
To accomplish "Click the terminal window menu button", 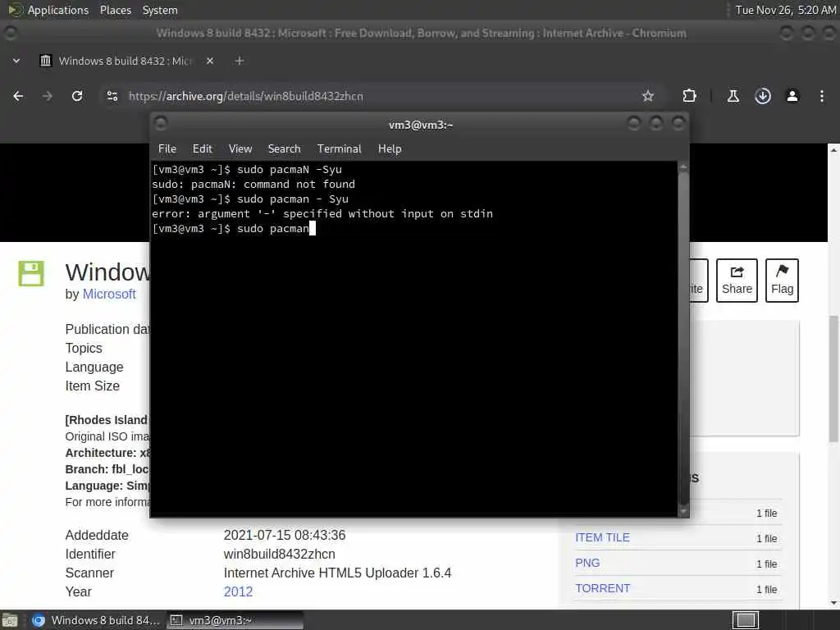I will [x=161, y=124].
